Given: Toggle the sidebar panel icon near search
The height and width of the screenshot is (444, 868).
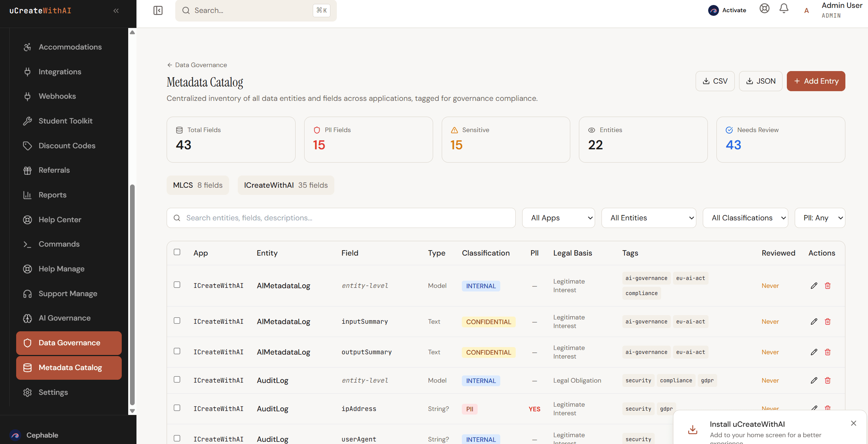Looking at the screenshot, I should [x=158, y=10].
